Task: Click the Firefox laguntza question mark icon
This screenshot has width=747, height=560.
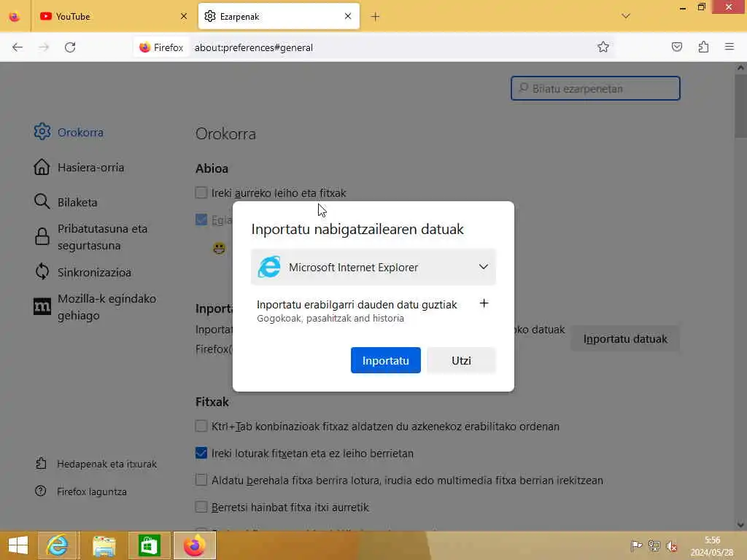Action: point(41,491)
